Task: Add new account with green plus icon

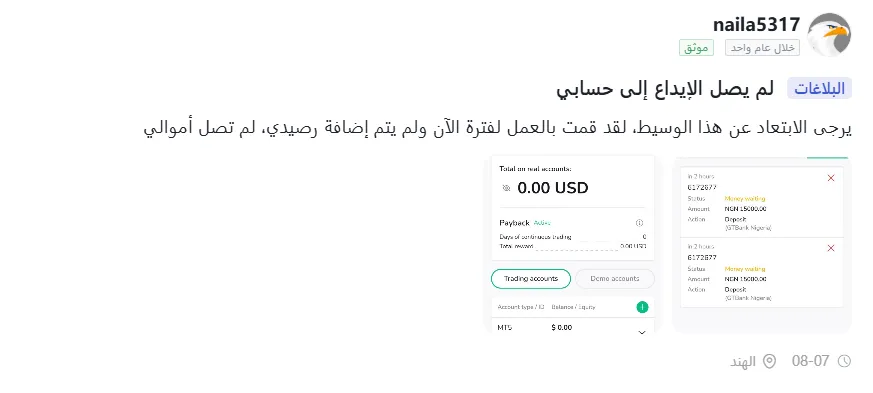Action: [x=642, y=307]
